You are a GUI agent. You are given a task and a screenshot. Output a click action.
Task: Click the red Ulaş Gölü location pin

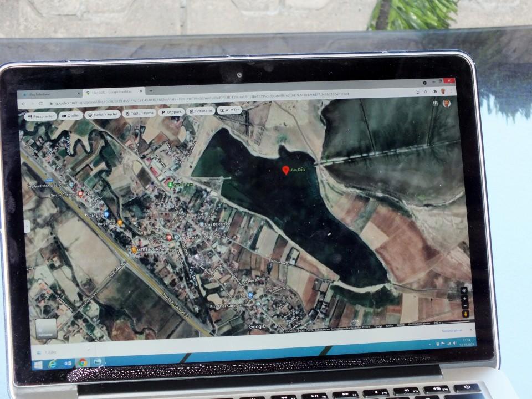tap(285, 170)
